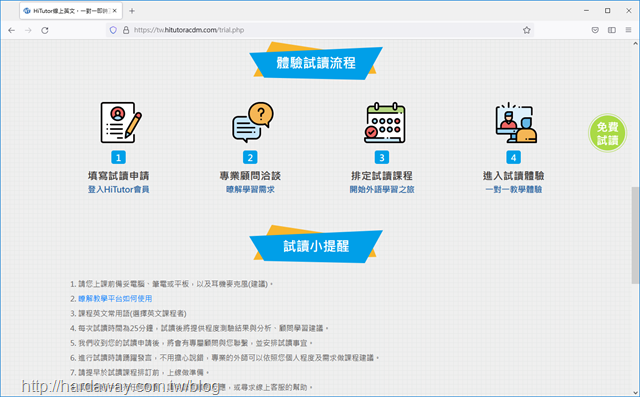Toggle the sidebar view icon
640x397 pixels.
pos(611,30)
